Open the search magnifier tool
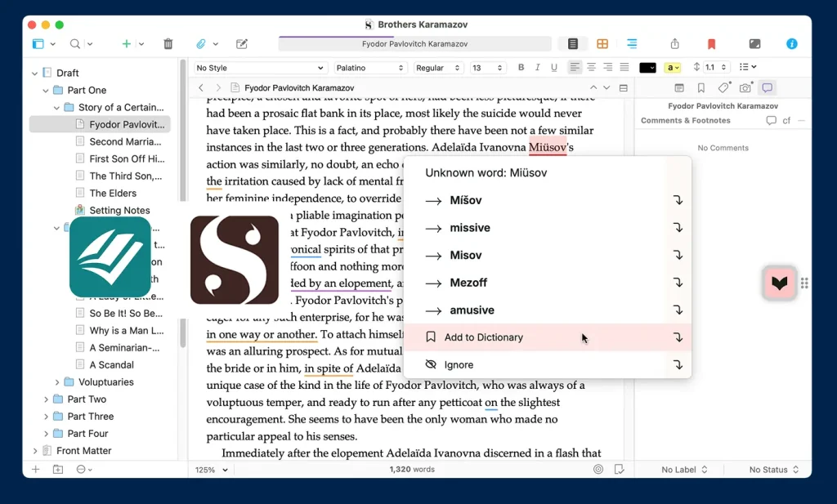The image size is (837, 504). click(x=75, y=44)
